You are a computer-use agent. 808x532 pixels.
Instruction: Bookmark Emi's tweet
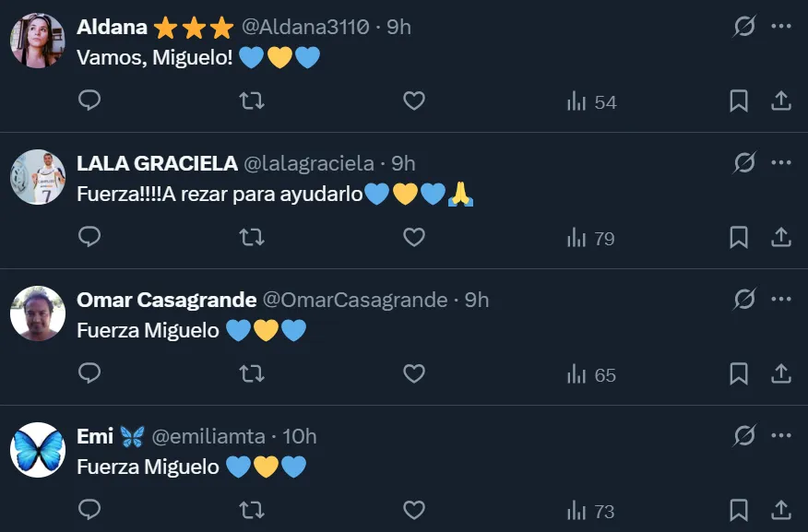pyautogui.click(x=739, y=511)
